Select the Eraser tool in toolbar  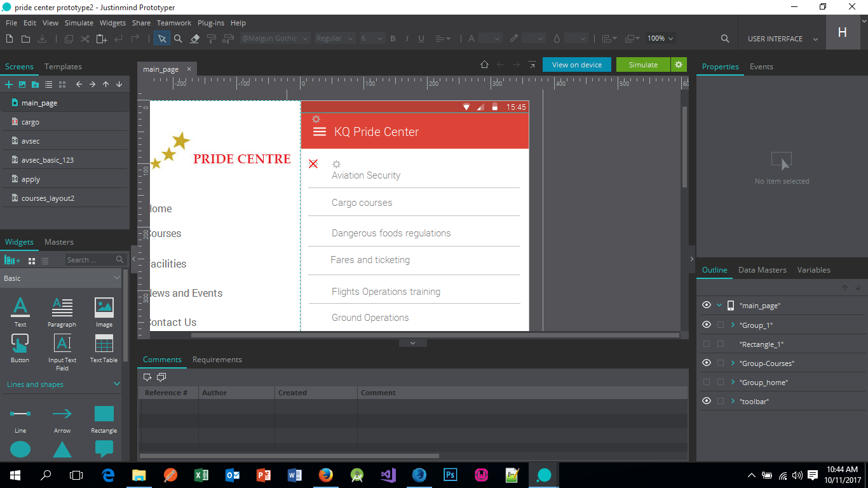tap(195, 39)
